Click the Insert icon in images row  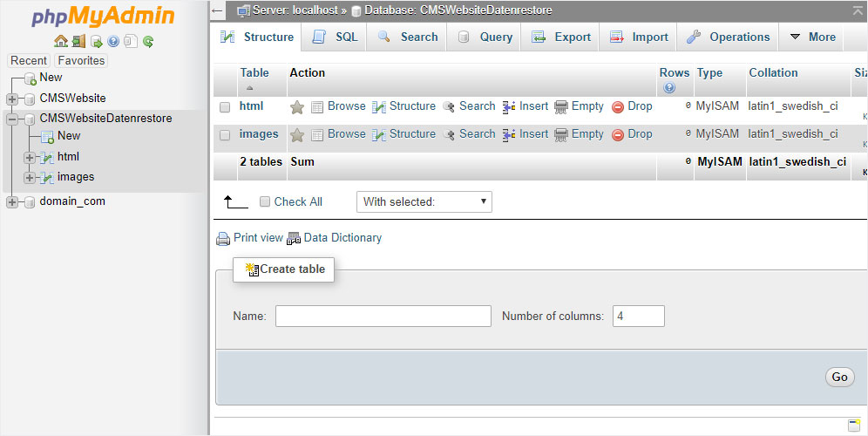[509, 135]
